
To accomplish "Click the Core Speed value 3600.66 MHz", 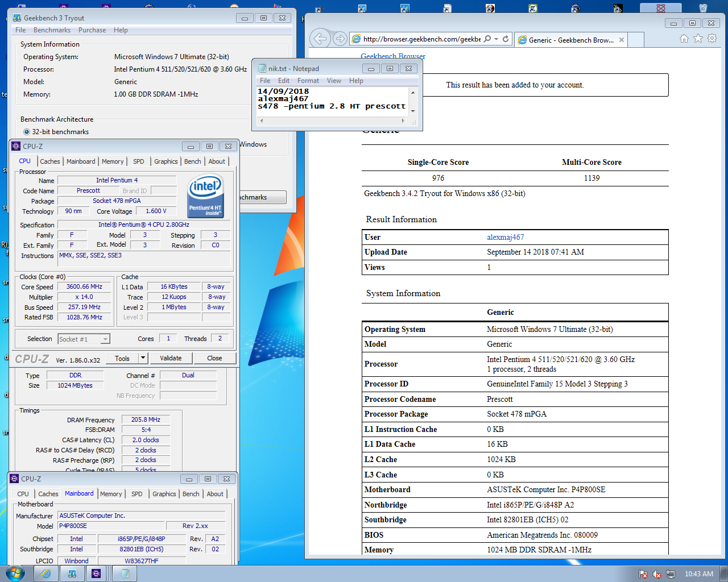I will click(84, 287).
